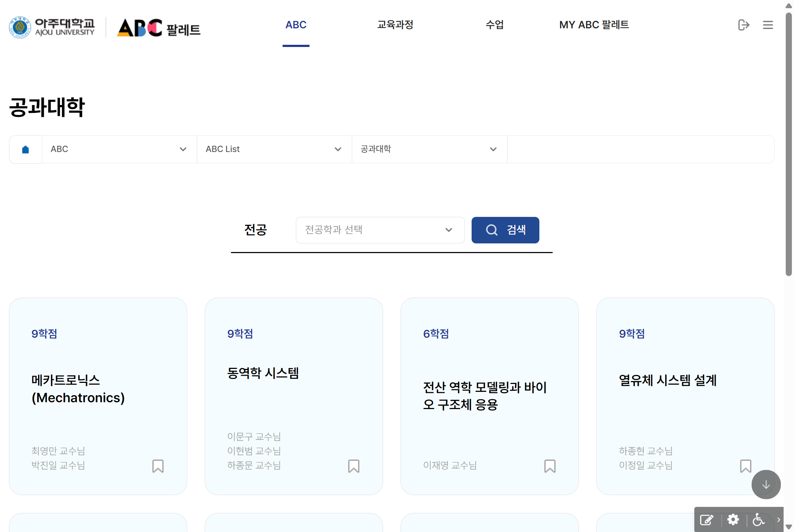This screenshot has width=794, height=532.
Task: Select the ABC navigation tab
Action: click(296, 25)
